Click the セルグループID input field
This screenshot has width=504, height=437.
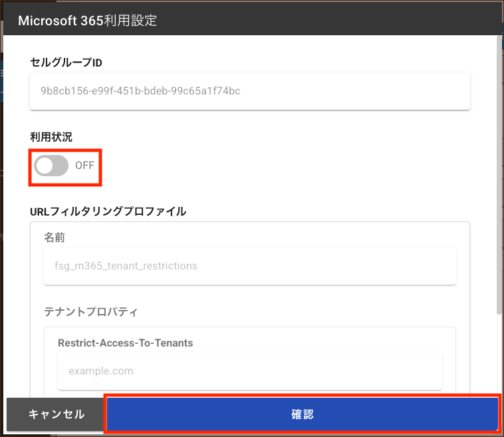(250, 91)
